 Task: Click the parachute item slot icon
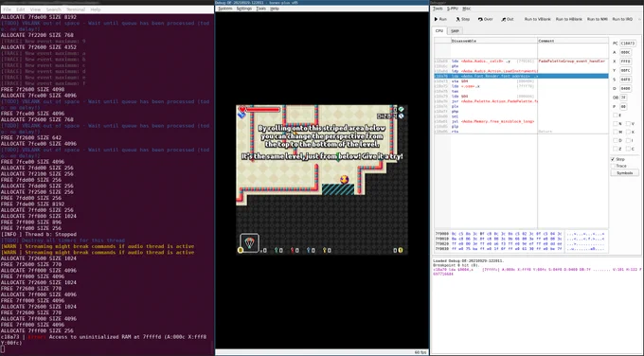[249, 242]
